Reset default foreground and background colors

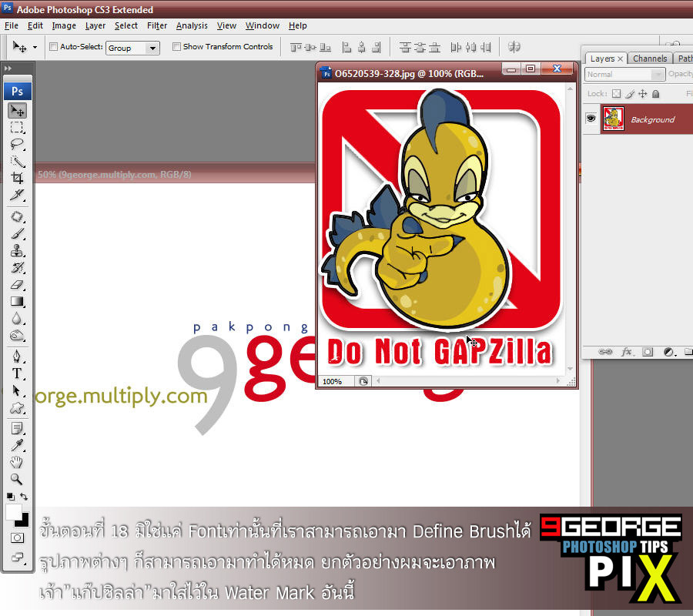tap(11, 497)
